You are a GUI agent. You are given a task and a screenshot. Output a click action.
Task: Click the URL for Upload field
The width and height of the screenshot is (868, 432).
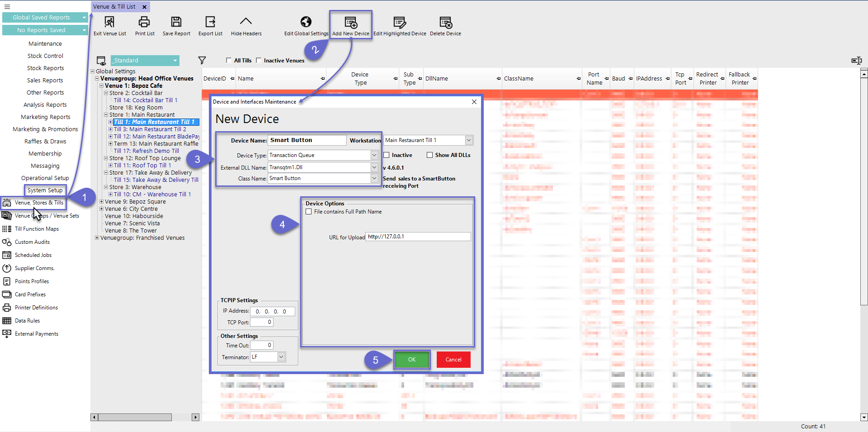418,237
